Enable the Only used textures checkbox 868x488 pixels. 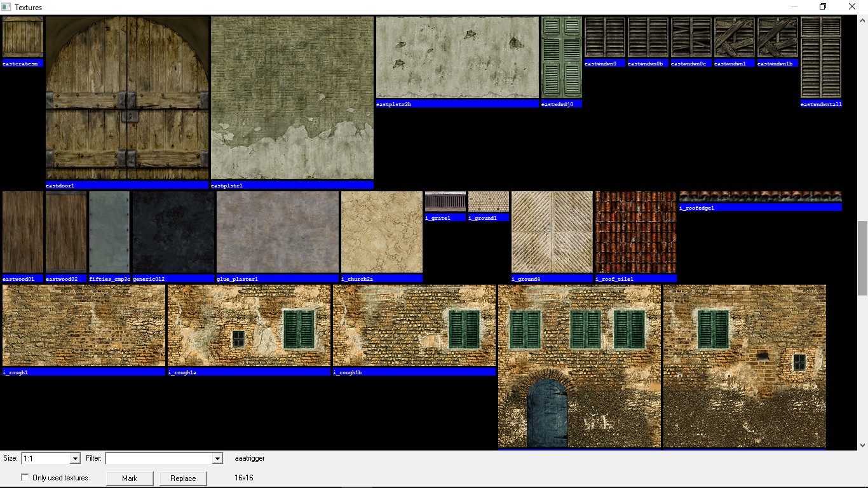25,478
